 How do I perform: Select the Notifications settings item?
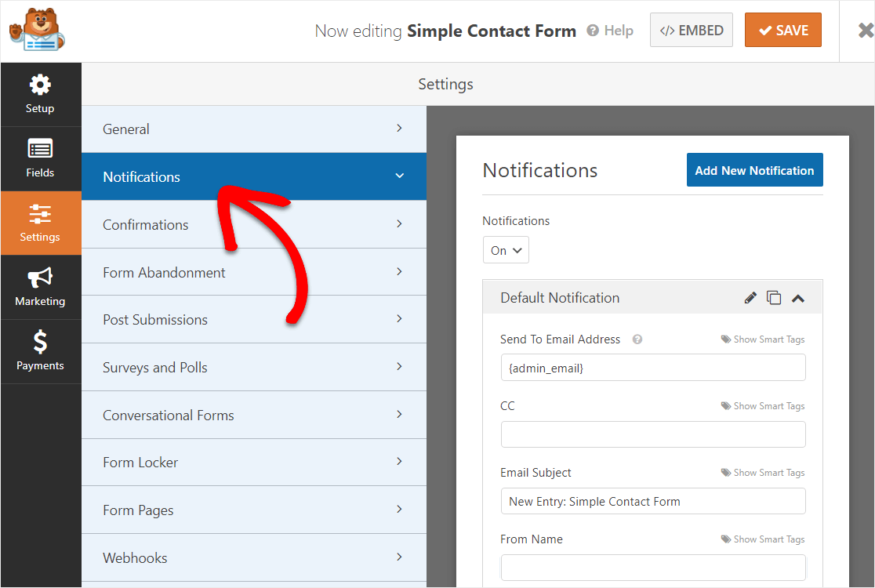[x=254, y=176]
